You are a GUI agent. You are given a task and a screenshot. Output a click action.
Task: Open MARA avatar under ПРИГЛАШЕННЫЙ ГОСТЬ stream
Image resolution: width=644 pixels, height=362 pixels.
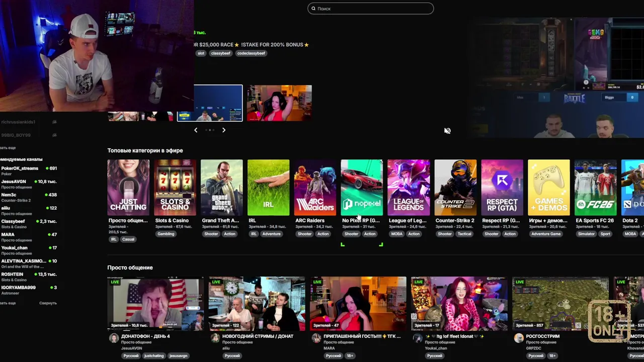[x=316, y=338]
